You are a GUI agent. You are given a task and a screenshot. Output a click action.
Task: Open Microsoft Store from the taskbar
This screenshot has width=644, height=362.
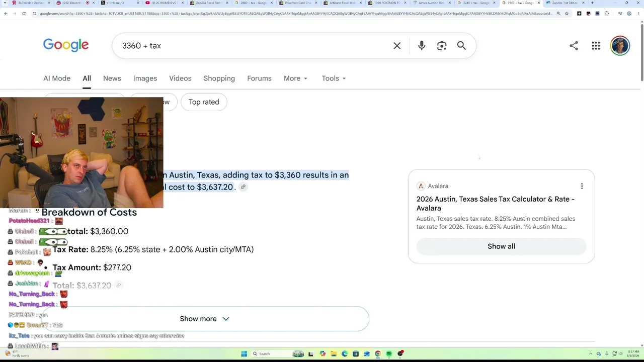pos(356,354)
